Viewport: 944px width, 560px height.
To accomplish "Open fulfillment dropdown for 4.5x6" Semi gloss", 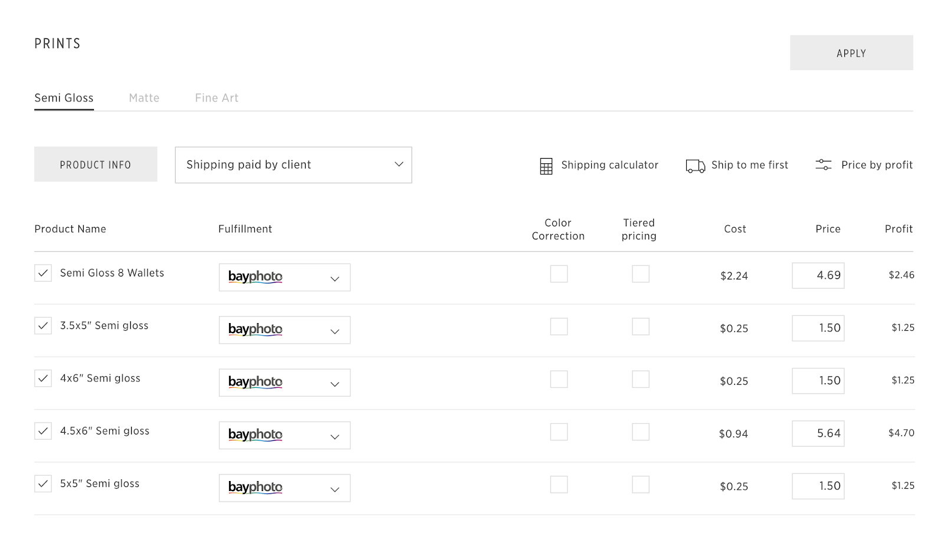I will pos(284,436).
